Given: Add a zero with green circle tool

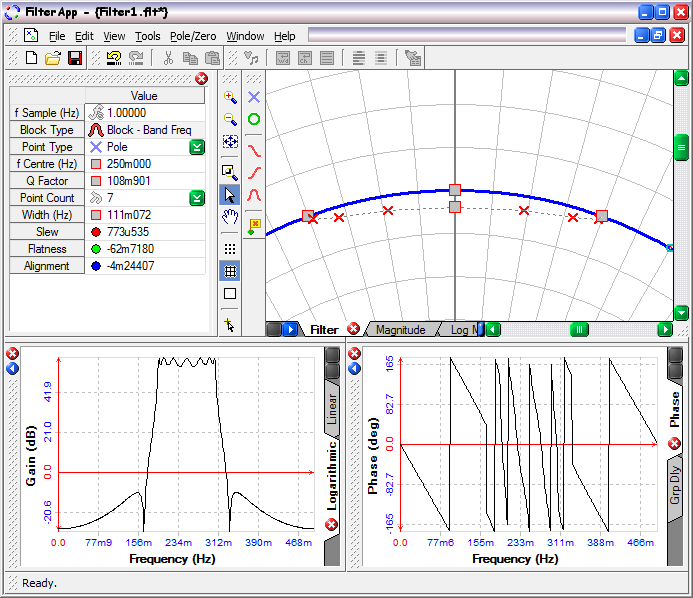Looking at the screenshot, I should click(254, 119).
